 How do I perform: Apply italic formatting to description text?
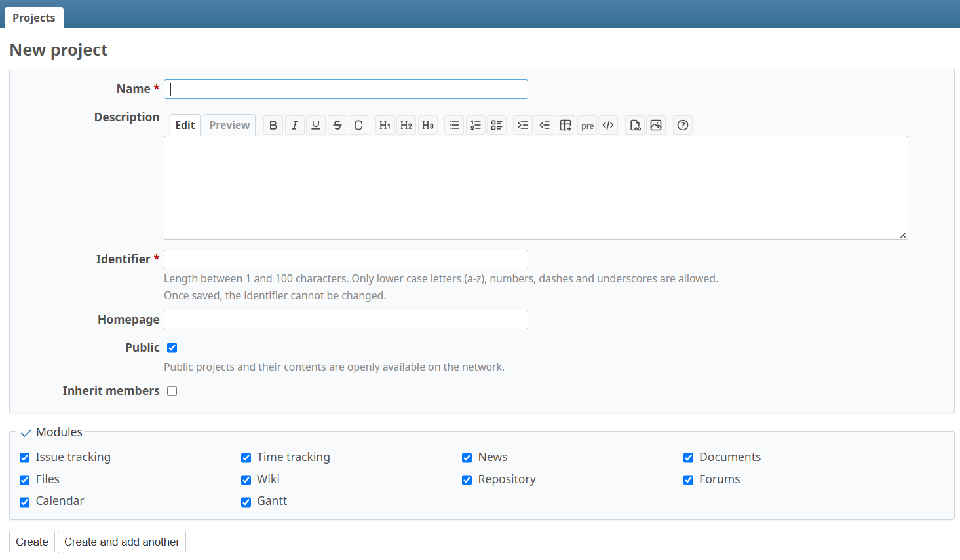(x=295, y=125)
